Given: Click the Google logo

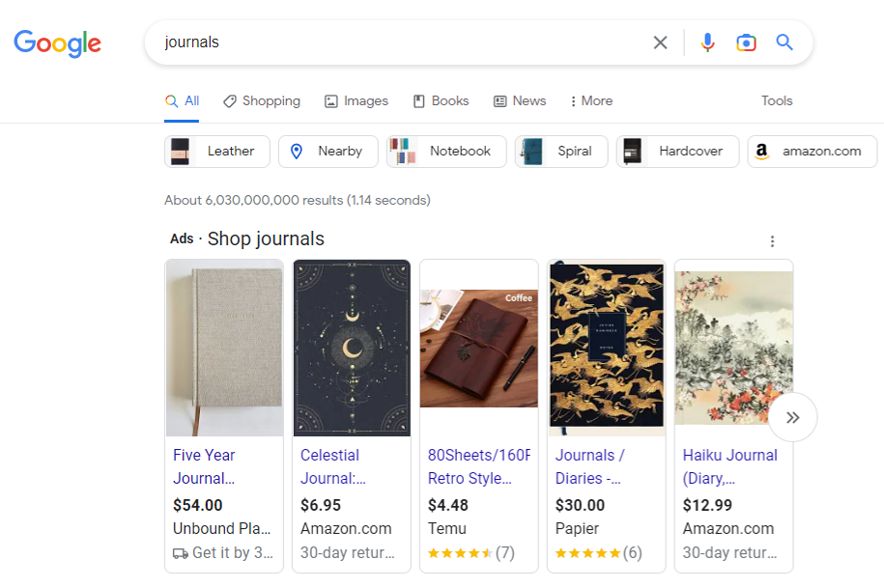Looking at the screenshot, I should point(58,43).
